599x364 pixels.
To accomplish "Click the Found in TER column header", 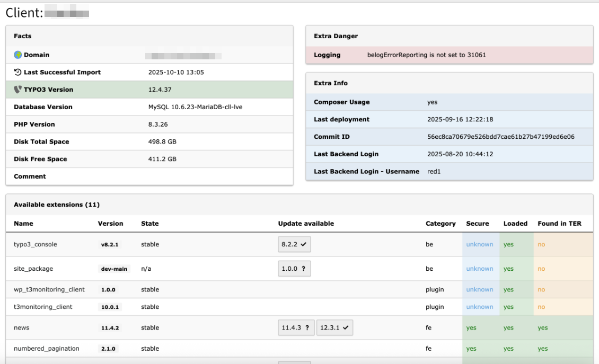I will (559, 224).
